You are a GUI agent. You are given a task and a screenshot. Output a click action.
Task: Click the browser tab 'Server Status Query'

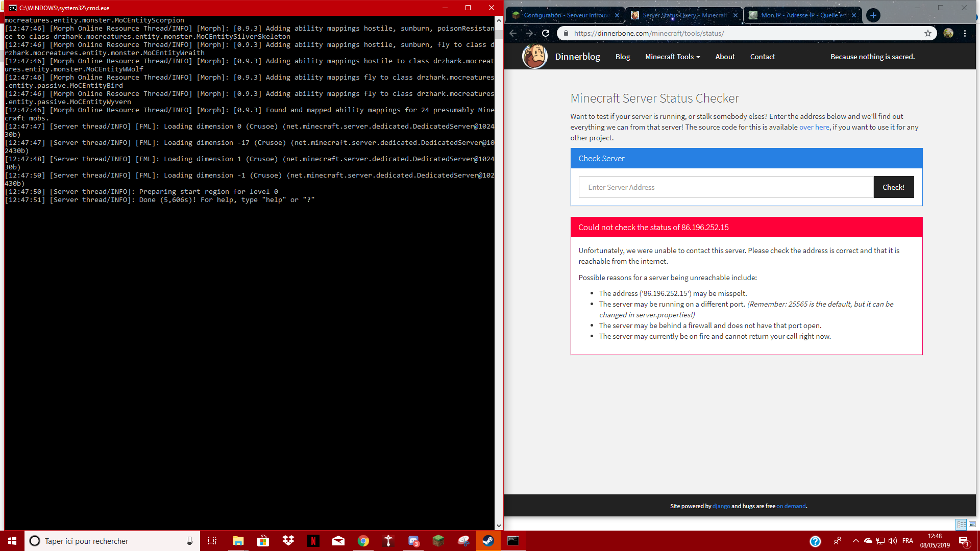684,15
